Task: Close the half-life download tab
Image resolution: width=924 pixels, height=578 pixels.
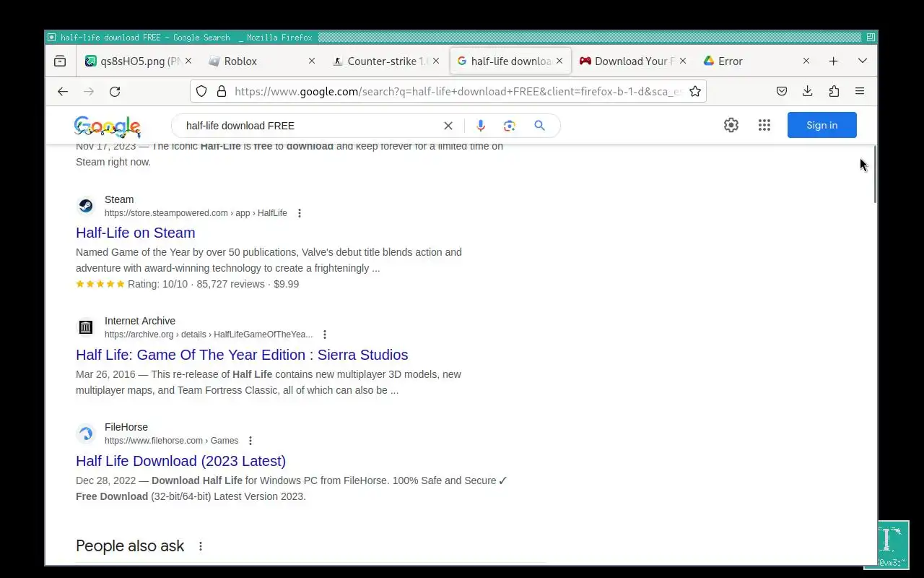Action: click(559, 61)
